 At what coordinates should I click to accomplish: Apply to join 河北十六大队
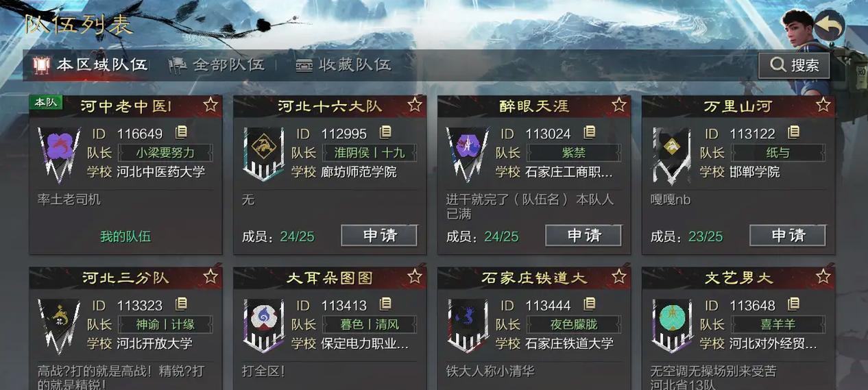tap(379, 236)
